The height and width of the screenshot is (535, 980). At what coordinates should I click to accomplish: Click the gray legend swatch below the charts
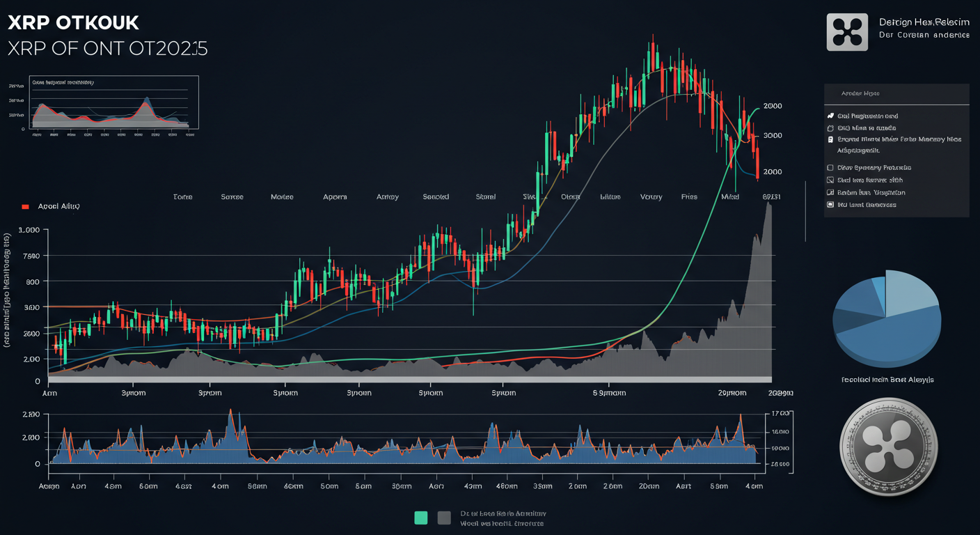444,518
